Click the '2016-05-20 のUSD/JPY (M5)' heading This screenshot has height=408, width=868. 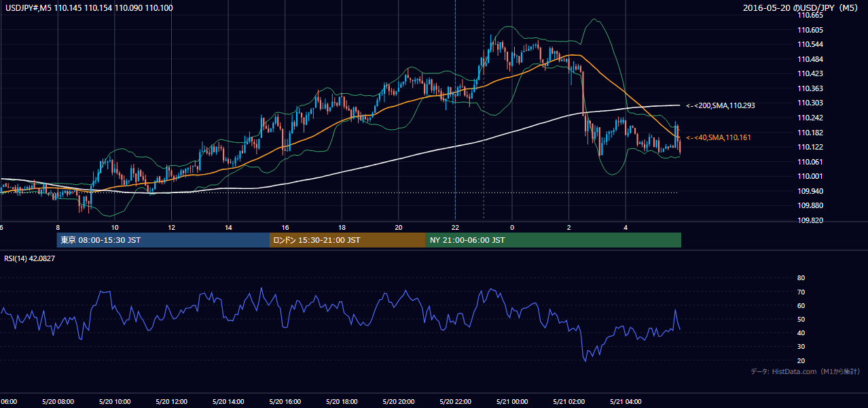[x=802, y=7]
